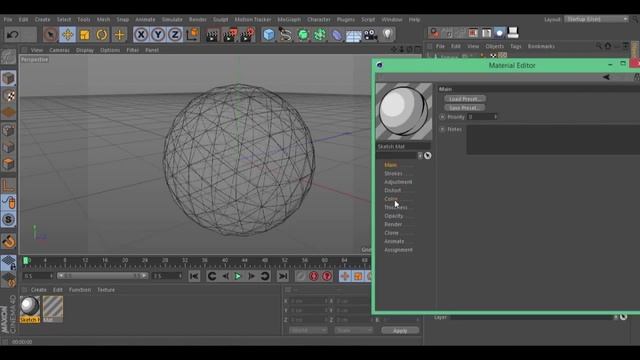Select Edges mode icon

pyautogui.click(x=8, y=147)
